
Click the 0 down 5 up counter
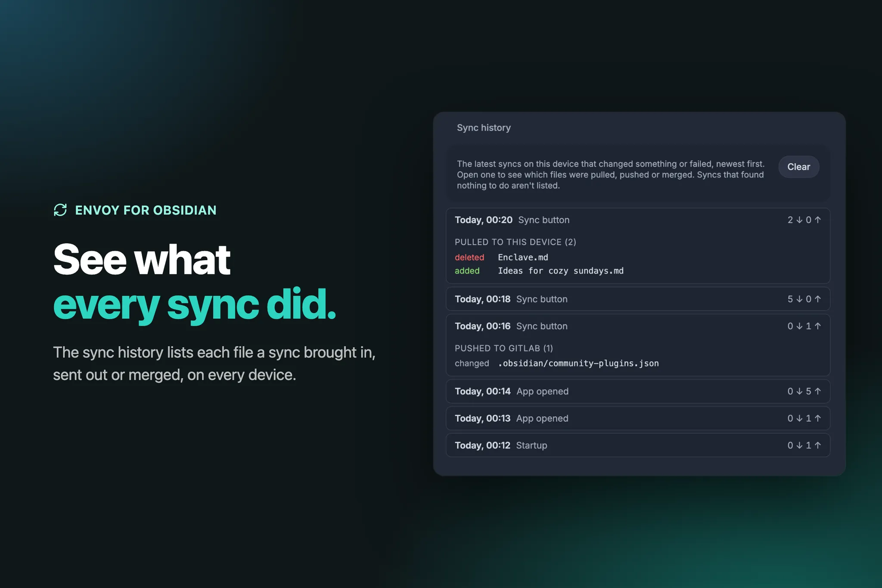804,391
